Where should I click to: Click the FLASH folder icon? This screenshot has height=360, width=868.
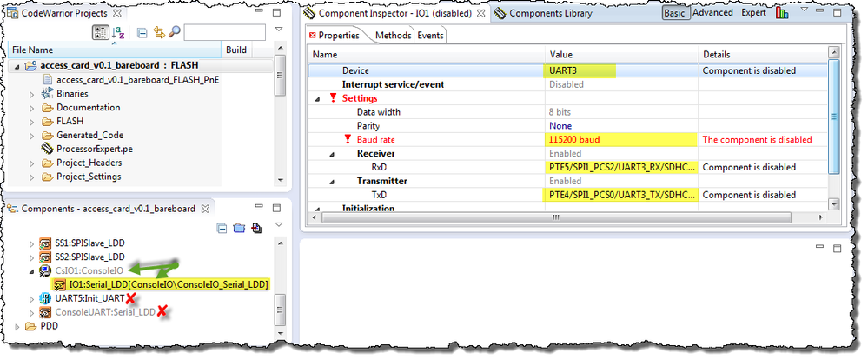pos(47,121)
